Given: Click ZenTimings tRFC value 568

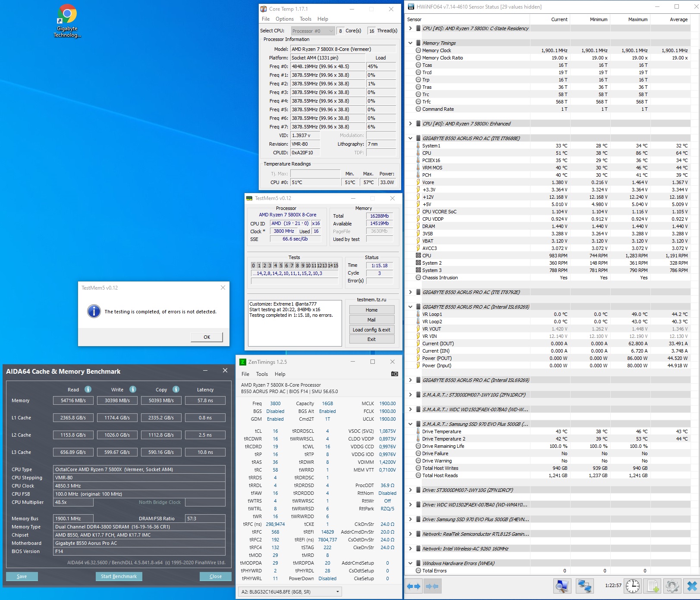Looking at the screenshot, I should point(275,532).
